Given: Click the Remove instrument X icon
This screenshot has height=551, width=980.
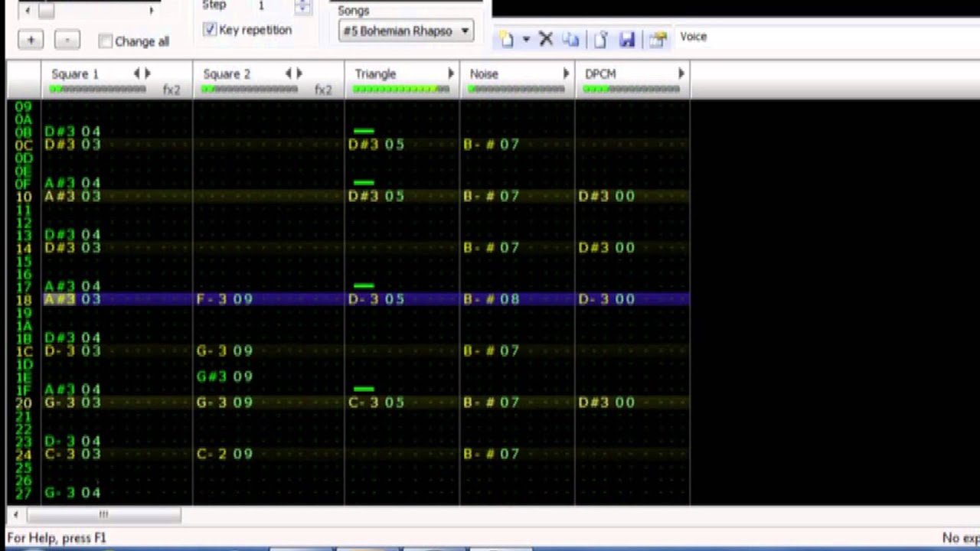Looking at the screenshot, I should coord(546,39).
